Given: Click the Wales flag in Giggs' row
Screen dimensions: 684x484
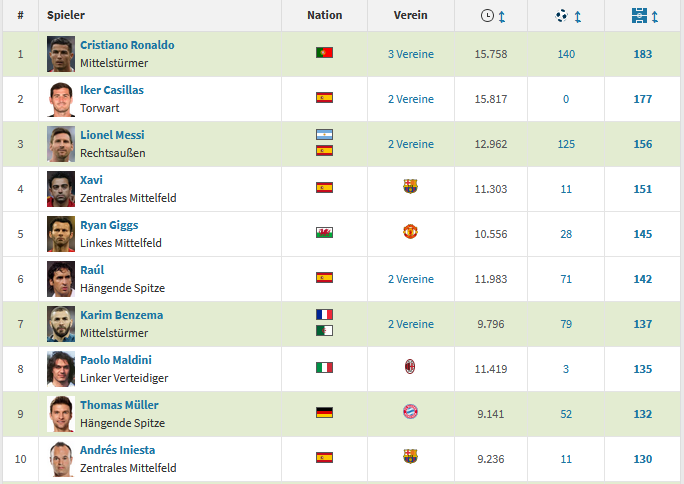Looking at the screenshot, I should click(x=324, y=233).
